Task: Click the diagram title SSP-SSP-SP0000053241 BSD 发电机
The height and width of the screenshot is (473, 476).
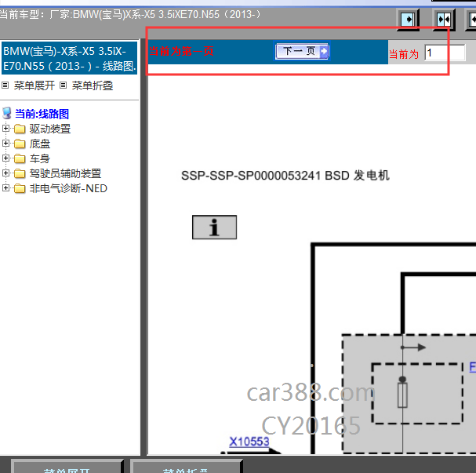Action: pos(285,176)
